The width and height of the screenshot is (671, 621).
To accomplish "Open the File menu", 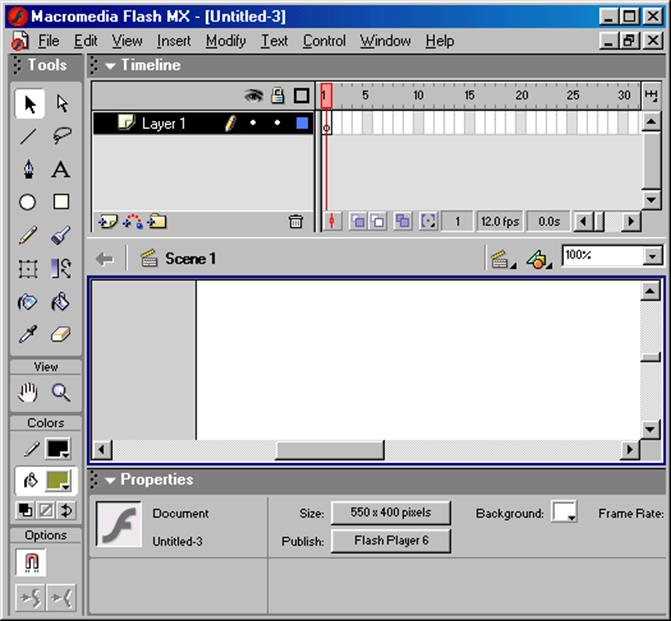I will (x=48, y=41).
